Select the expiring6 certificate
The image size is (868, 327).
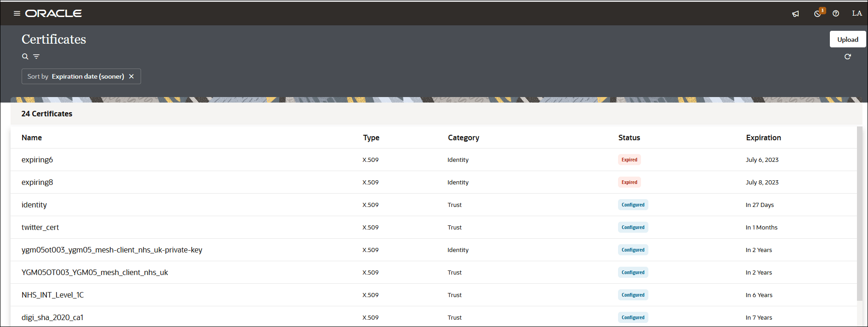[37, 160]
